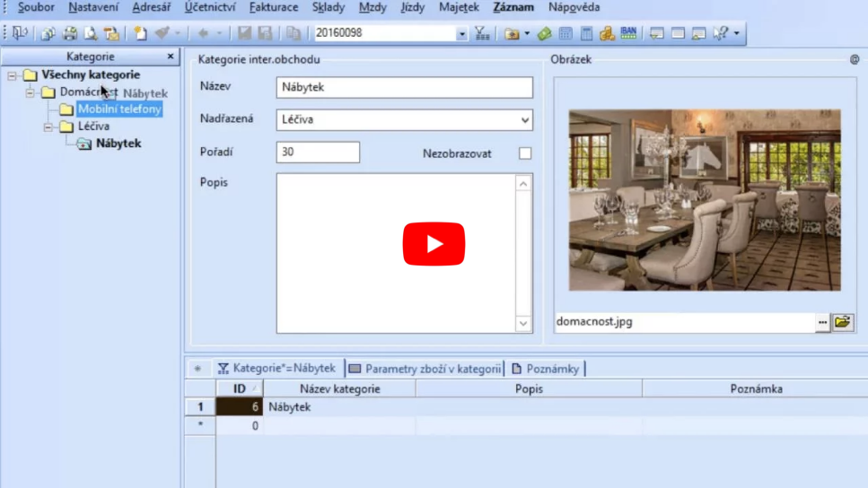
Task: Open the Fakturace menu
Action: click(274, 7)
